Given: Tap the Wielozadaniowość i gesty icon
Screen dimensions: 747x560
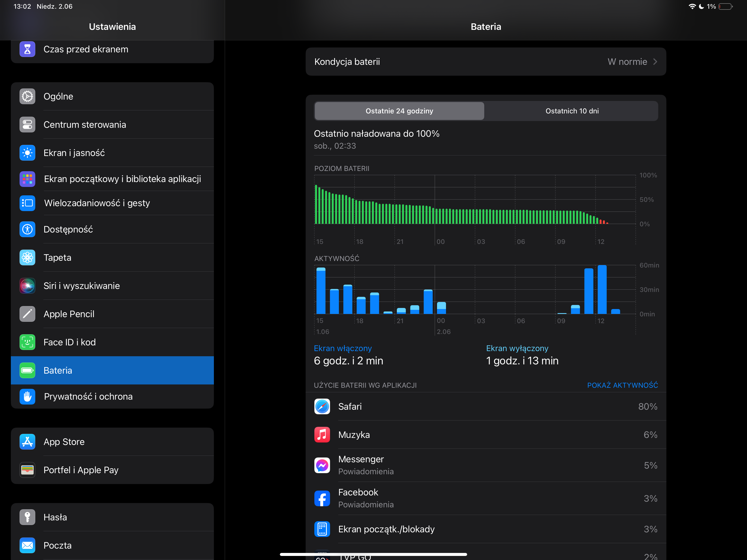Looking at the screenshot, I should pos(27,203).
